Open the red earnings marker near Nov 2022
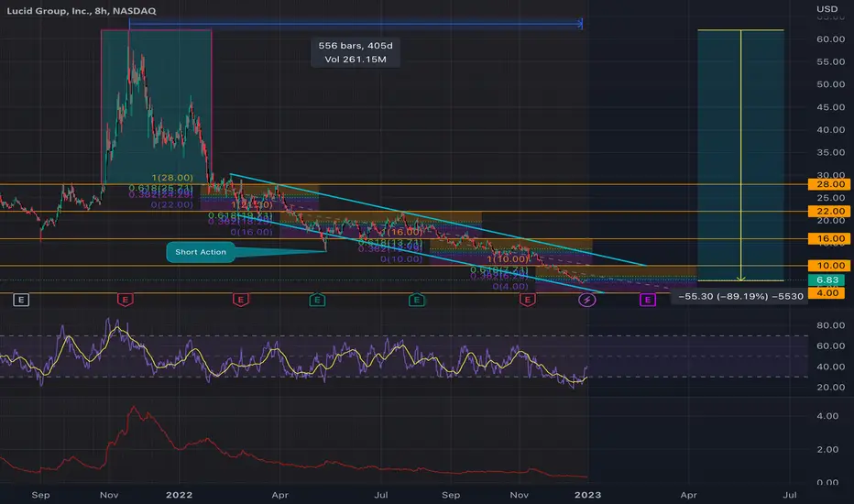This screenshot has height=504, width=854. coord(527,300)
